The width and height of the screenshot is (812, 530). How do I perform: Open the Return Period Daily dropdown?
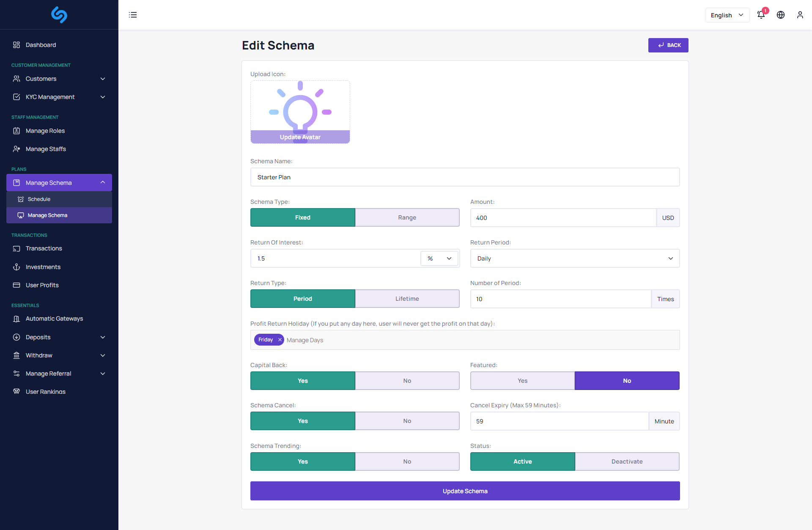tap(575, 258)
